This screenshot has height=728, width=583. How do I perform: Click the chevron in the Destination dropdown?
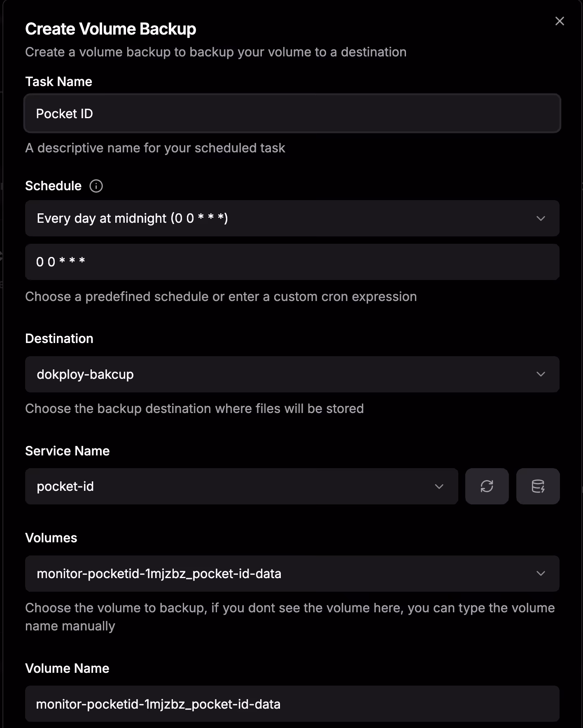click(x=541, y=374)
